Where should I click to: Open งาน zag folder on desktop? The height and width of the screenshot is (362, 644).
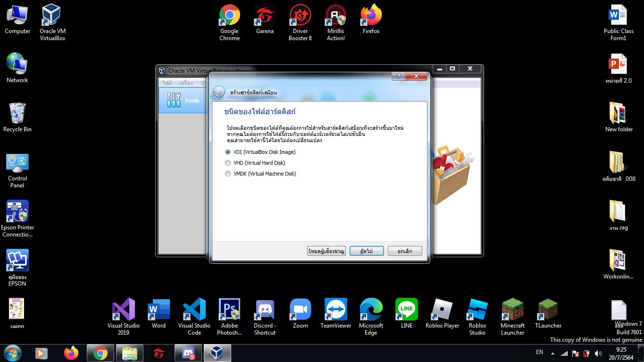pos(619,215)
